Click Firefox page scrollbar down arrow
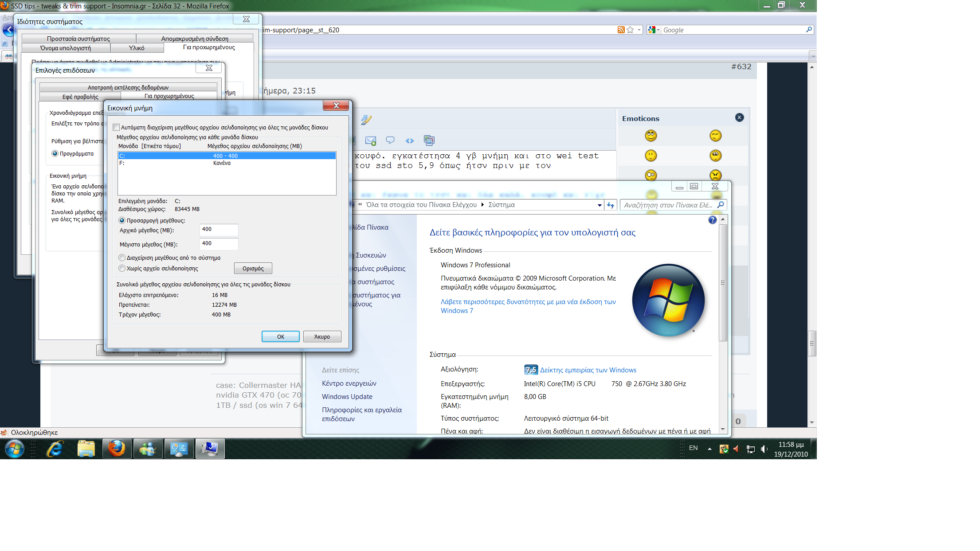980x551 pixels. click(811, 422)
